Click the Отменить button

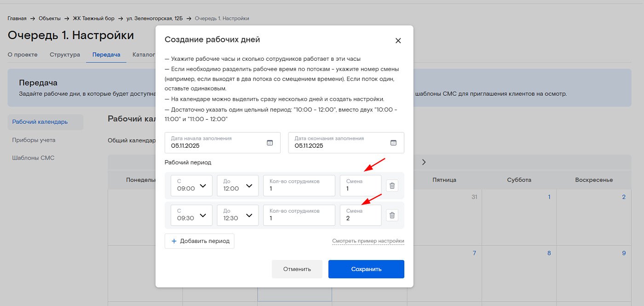tap(297, 269)
